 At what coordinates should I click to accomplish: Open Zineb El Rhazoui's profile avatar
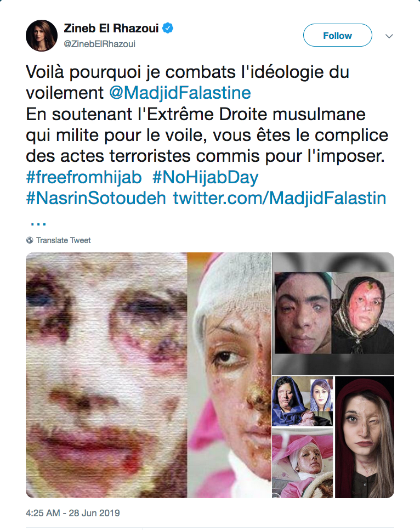coord(42,36)
